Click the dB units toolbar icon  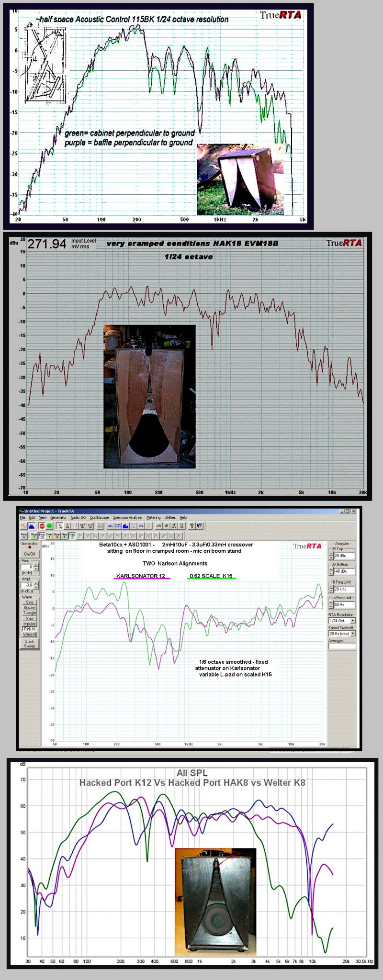(167, 525)
